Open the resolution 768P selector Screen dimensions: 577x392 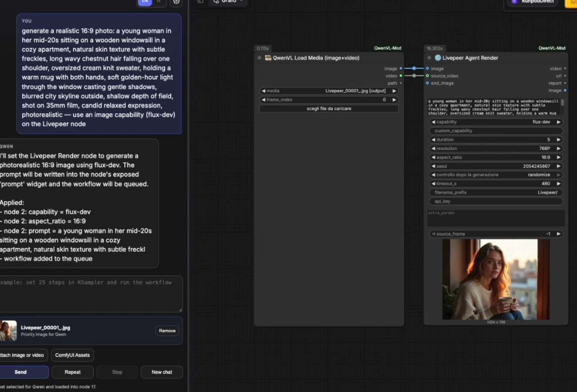point(496,149)
